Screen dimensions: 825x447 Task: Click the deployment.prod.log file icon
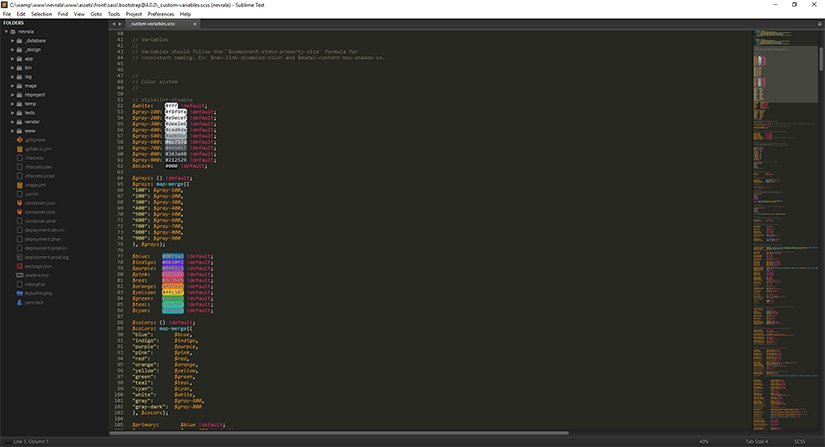(19, 257)
